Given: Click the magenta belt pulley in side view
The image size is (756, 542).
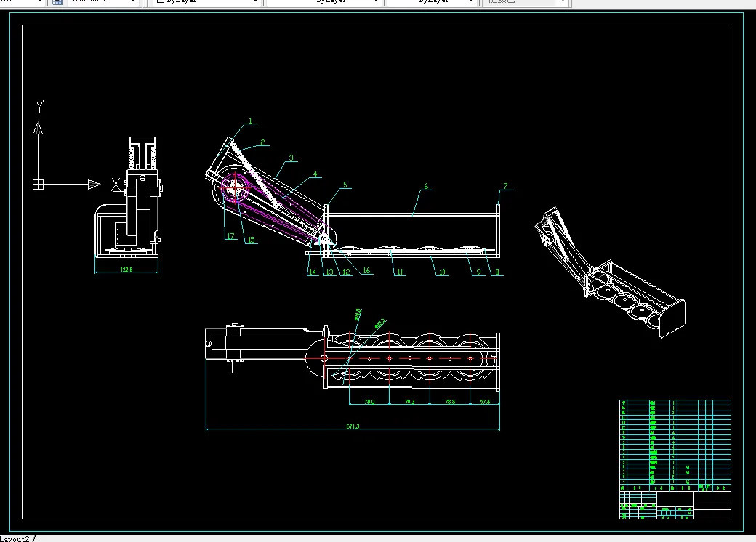Looking at the screenshot, I should click(x=235, y=188).
